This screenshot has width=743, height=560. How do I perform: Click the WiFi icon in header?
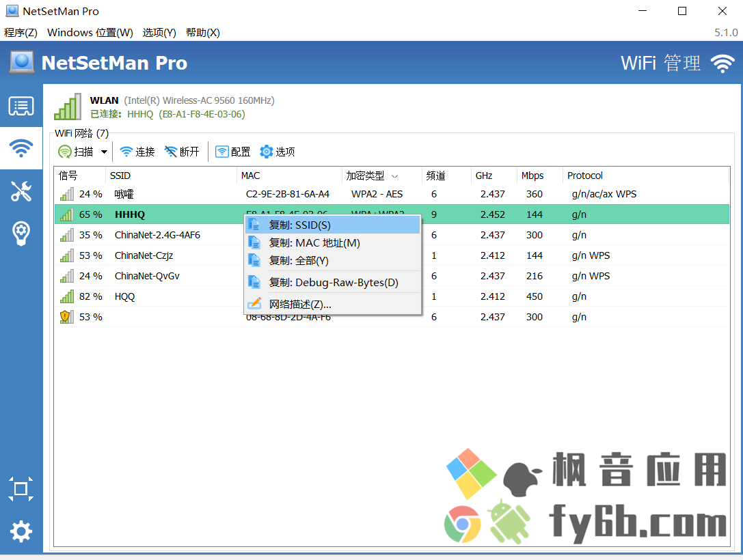[x=722, y=63]
